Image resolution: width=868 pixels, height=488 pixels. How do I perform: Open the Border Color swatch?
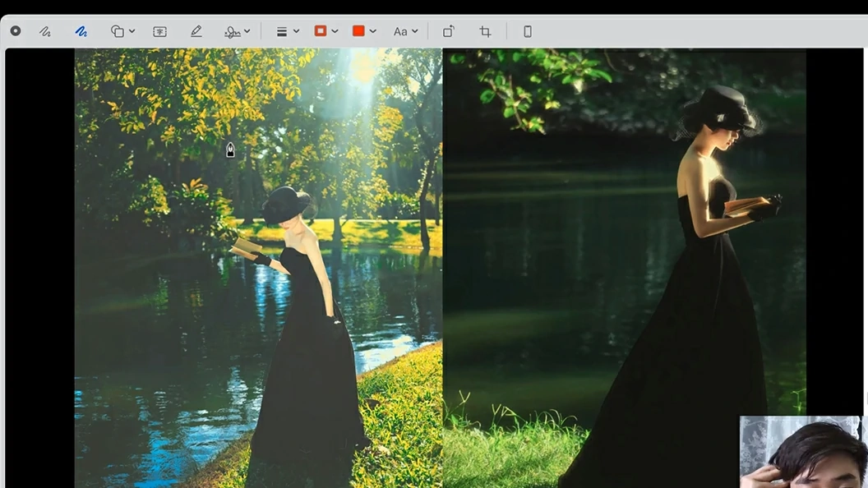coord(321,31)
